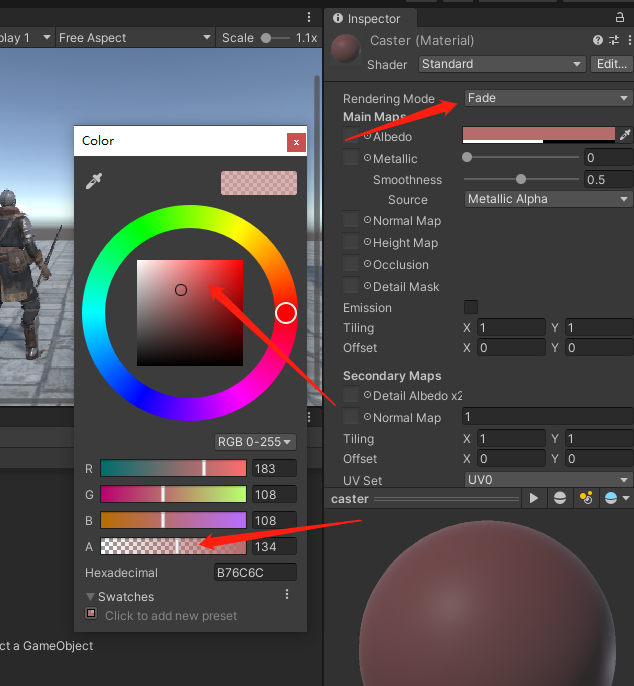The width and height of the screenshot is (634, 686).
Task: Click the hue ring handle
Action: (286, 313)
